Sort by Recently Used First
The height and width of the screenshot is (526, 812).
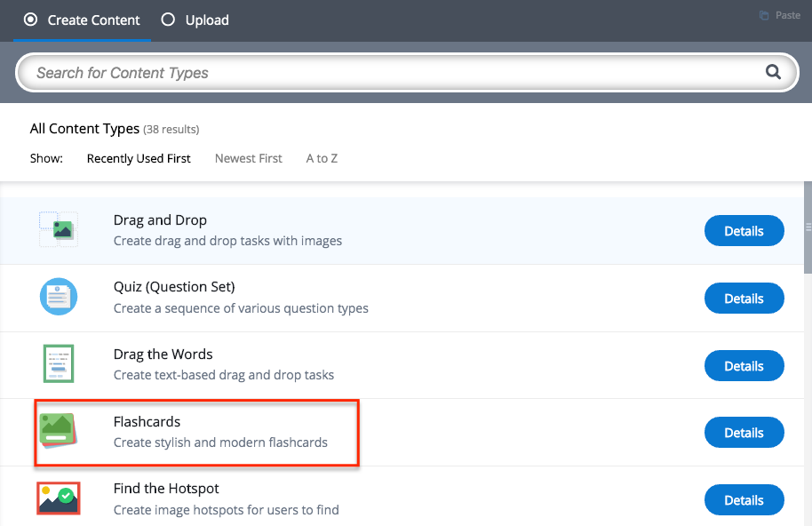(139, 158)
